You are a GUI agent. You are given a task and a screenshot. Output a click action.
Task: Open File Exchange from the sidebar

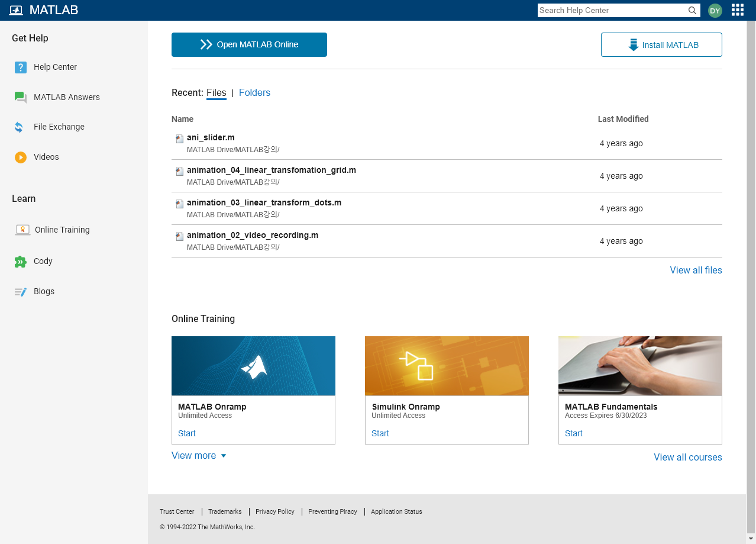pyautogui.click(x=59, y=127)
